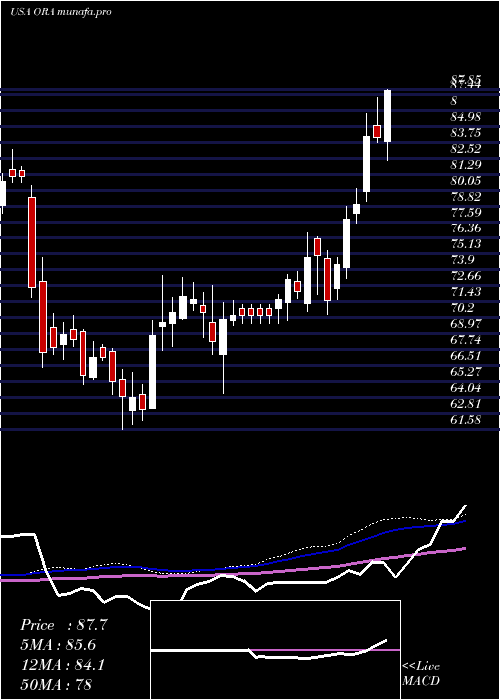Click the 'Price : 87.7' readout
Image resolution: width=500 pixels, height=700 pixels.
pos(64,625)
